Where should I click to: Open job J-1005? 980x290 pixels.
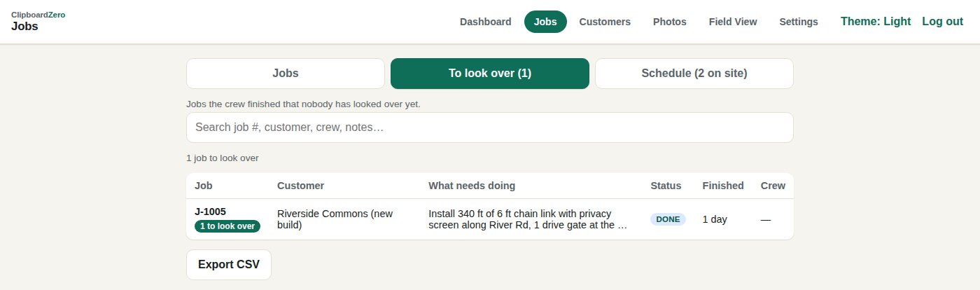[x=210, y=212]
